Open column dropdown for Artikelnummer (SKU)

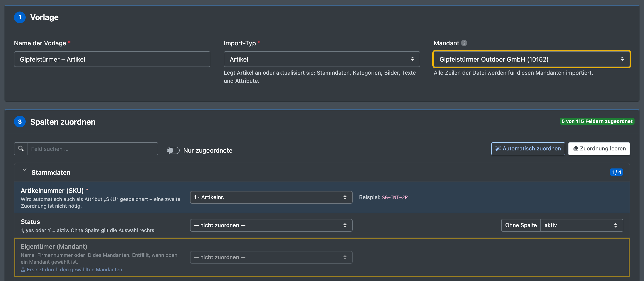tap(271, 197)
